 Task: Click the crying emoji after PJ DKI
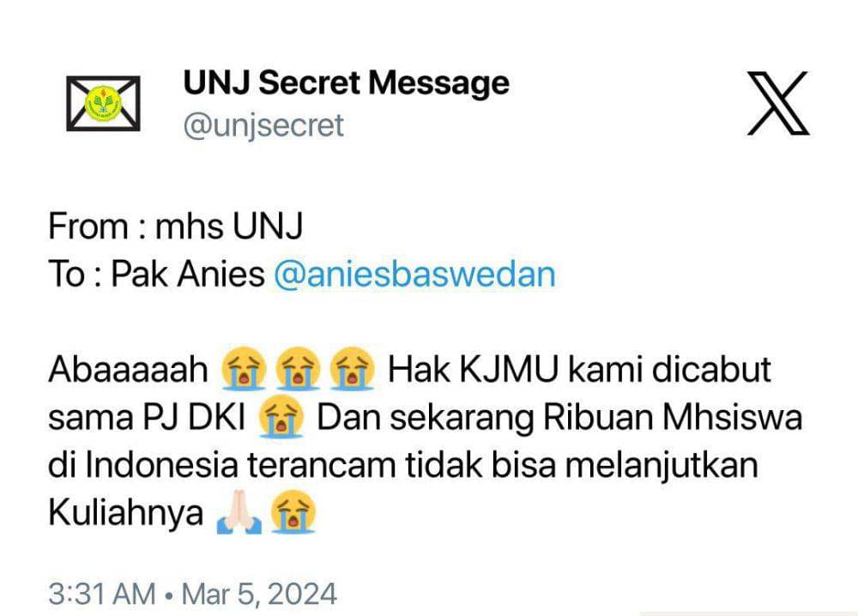point(281,416)
